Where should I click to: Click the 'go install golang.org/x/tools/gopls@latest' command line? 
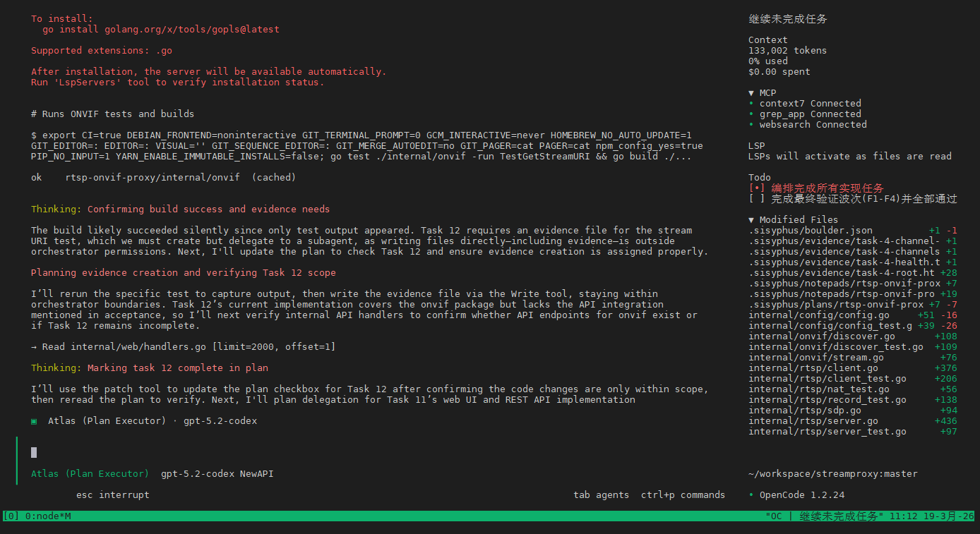point(161,30)
